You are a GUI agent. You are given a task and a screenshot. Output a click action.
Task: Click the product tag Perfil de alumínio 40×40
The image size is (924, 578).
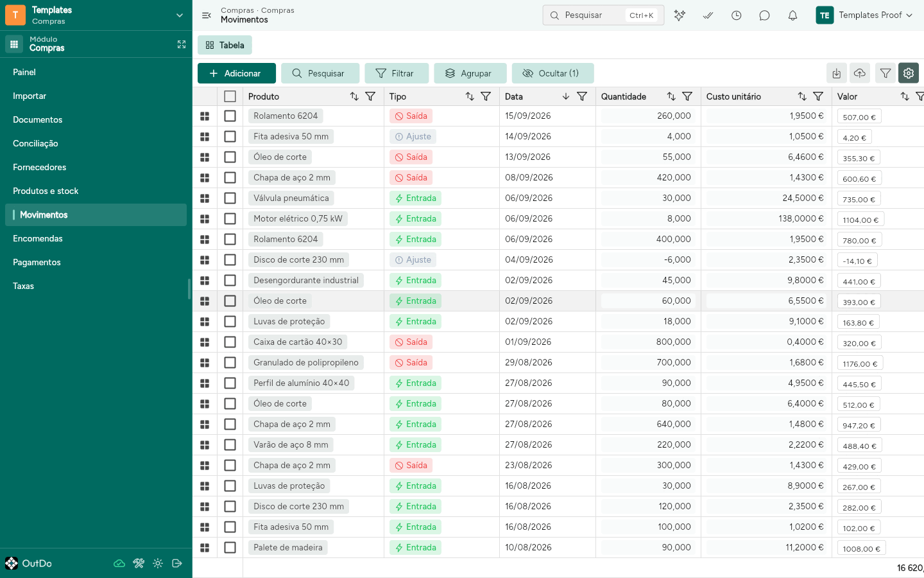[301, 383]
